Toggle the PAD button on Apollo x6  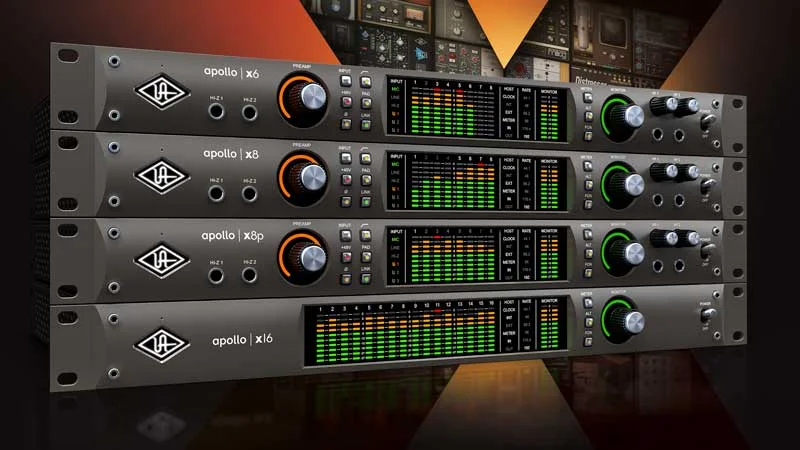[366, 104]
